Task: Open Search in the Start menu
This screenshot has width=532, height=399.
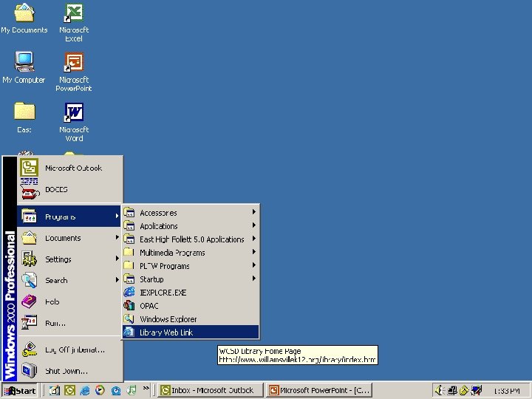Action: (x=69, y=280)
